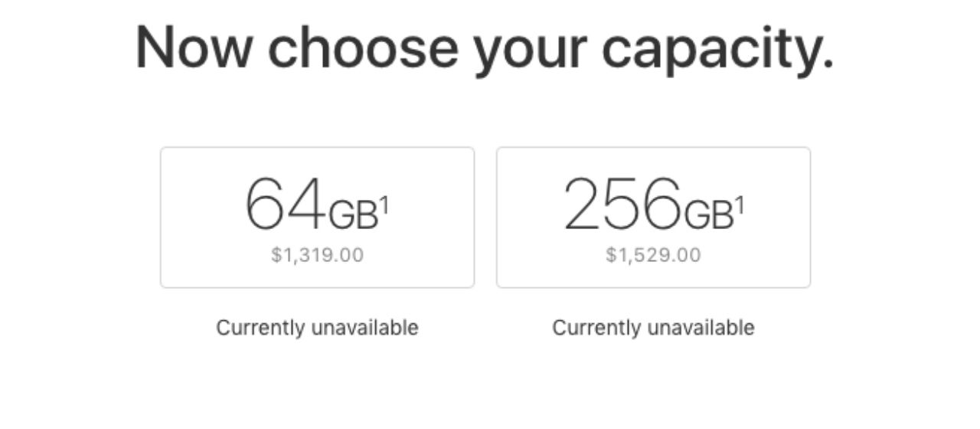Click the $1,319.00 price text

click(x=317, y=255)
